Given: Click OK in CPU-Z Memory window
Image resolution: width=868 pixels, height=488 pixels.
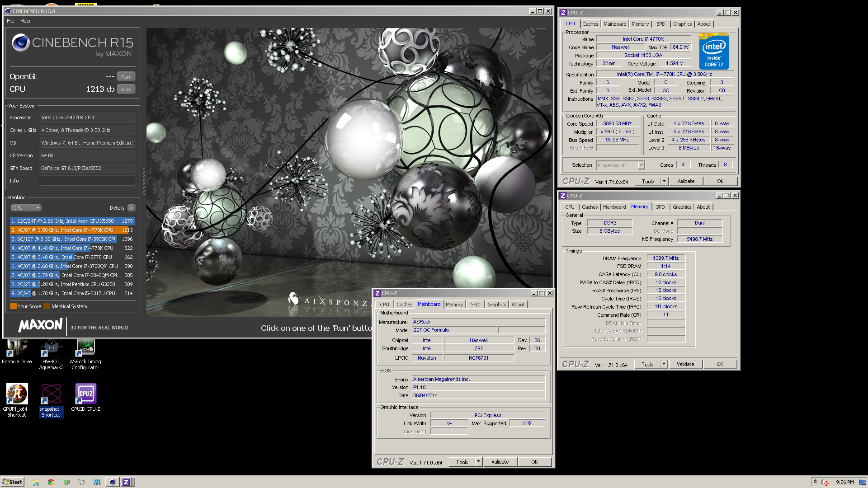Looking at the screenshot, I should point(720,364).
